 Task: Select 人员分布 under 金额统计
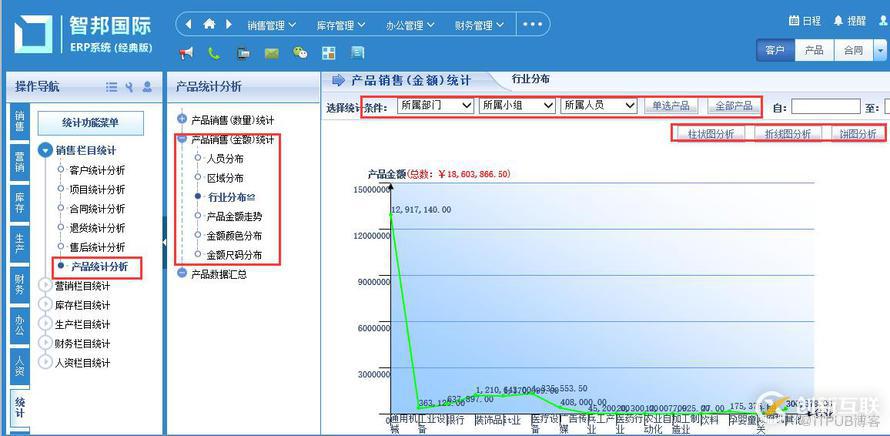tap(225, 159)
